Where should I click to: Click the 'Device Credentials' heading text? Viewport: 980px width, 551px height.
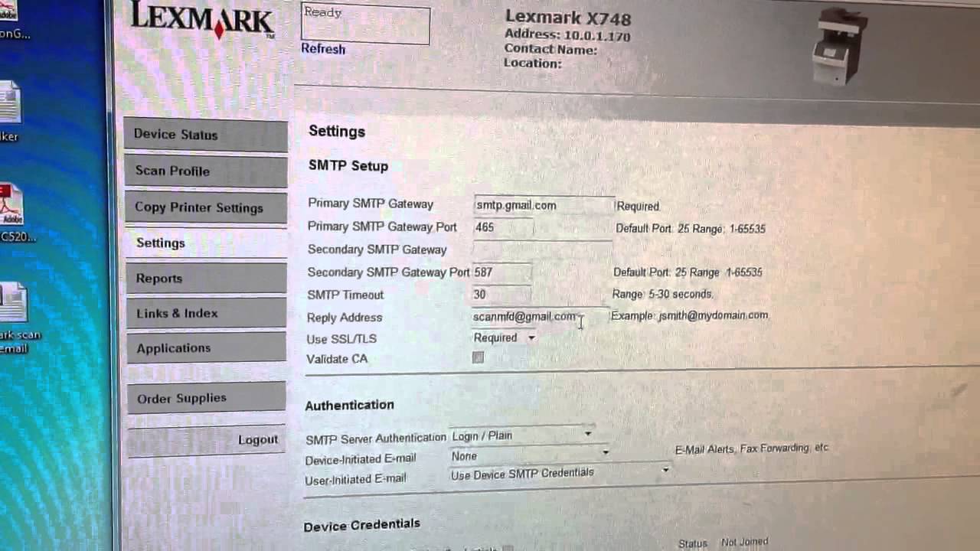362,525
